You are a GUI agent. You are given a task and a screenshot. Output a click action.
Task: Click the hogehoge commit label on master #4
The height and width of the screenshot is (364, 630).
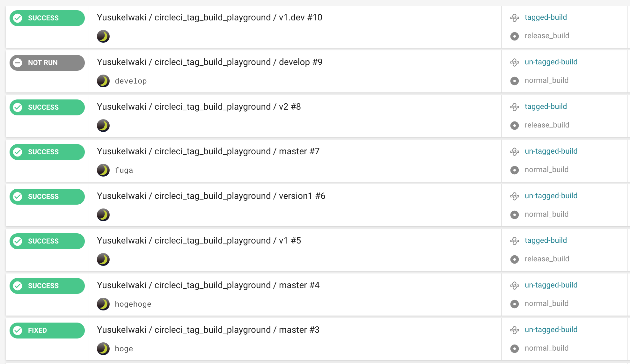(133, 304)
